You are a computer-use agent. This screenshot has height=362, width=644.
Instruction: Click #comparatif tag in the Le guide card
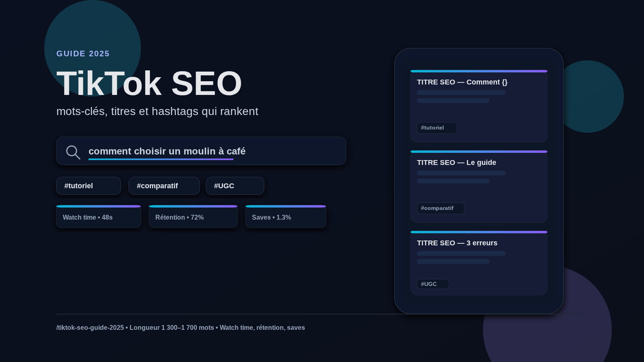click(x=441, y=208)
